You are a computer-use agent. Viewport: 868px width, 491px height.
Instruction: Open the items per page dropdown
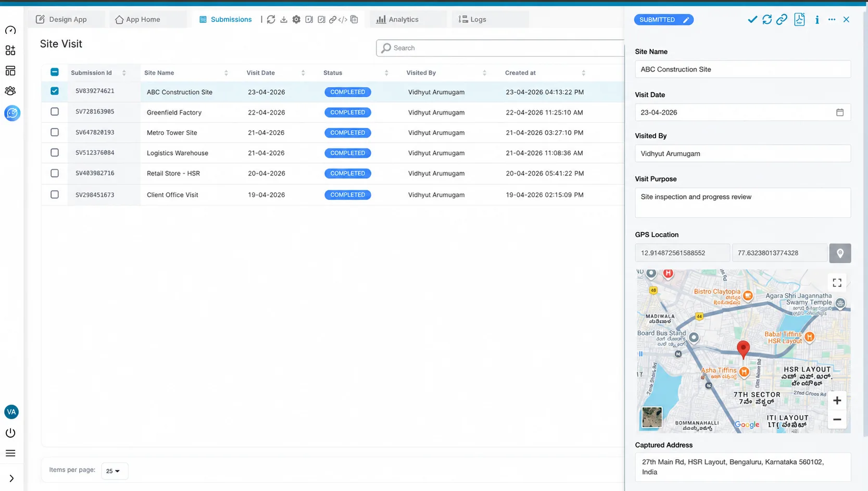tap(114, 471)
